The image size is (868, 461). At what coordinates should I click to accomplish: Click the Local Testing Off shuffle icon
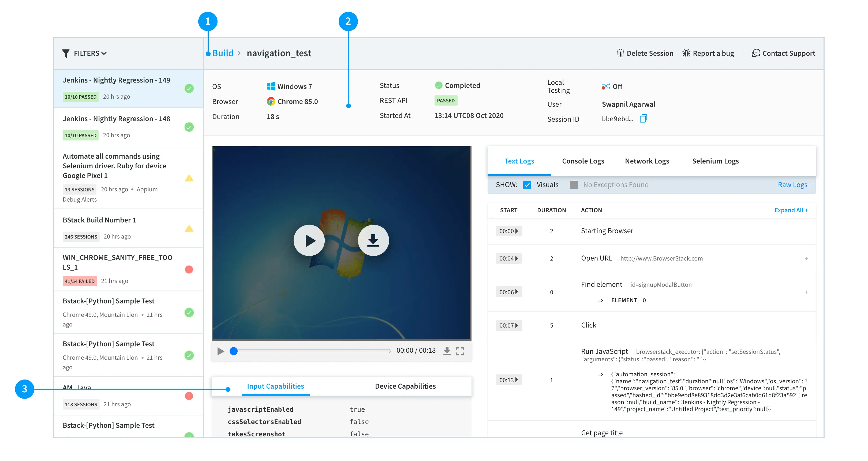[x=606, y=87]
